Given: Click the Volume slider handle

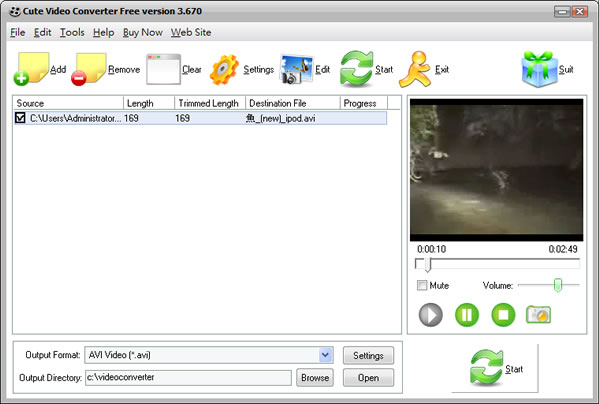Looking at the screenshot, I should click(558, 285).
